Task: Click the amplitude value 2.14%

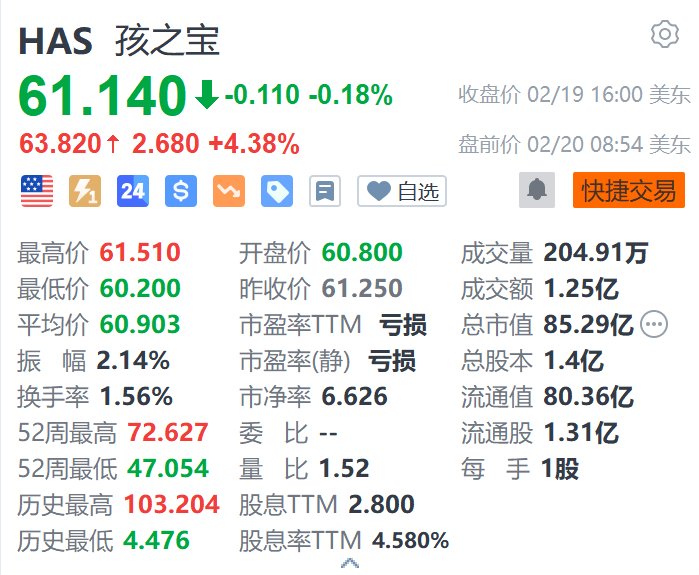Action: tap(133, 360)
